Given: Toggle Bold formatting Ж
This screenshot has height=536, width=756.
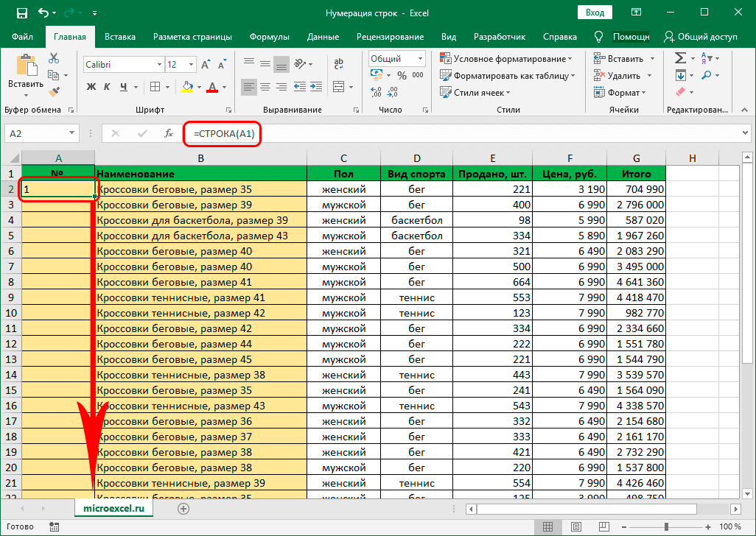Looking at the screenshot, I should [91, 87].
